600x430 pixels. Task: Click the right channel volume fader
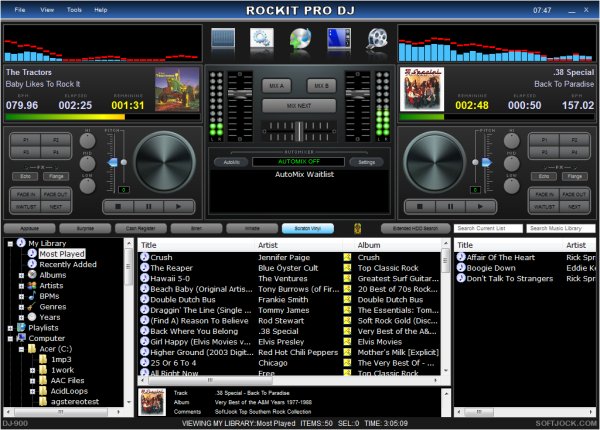358,94
